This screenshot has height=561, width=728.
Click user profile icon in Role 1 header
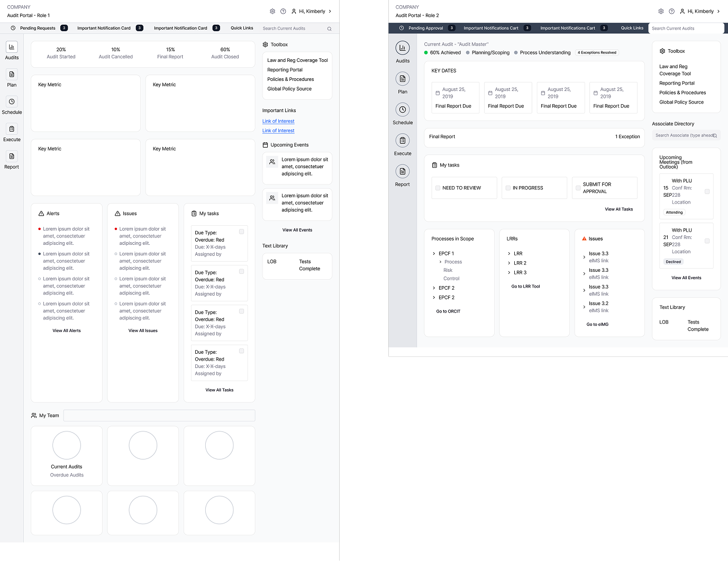pyautogui.click(x=294, y=11)
